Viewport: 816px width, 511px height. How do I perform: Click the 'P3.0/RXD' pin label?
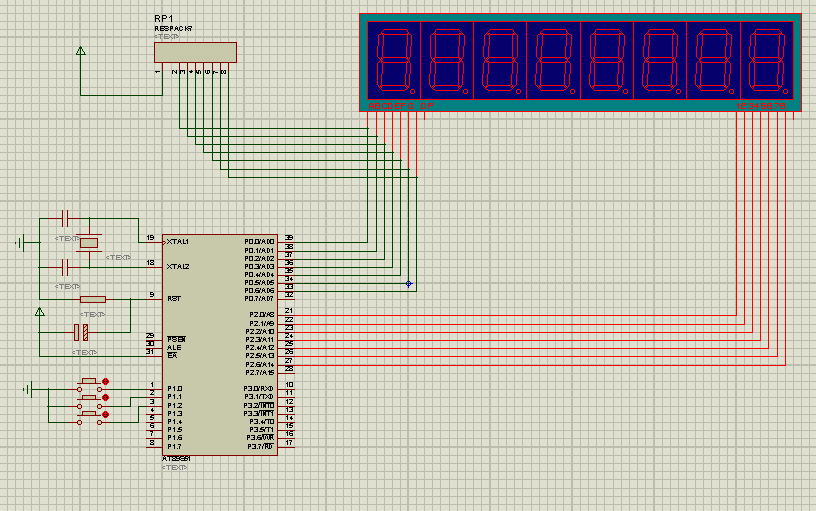coord(259,389)
